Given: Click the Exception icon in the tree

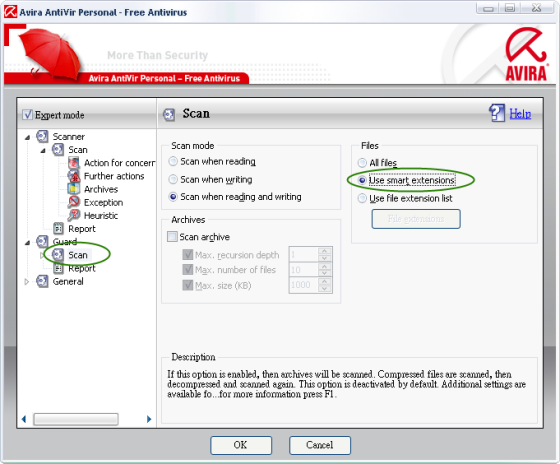Looking at the screenshot, I should pyautogui.click(x=74, y=203).
